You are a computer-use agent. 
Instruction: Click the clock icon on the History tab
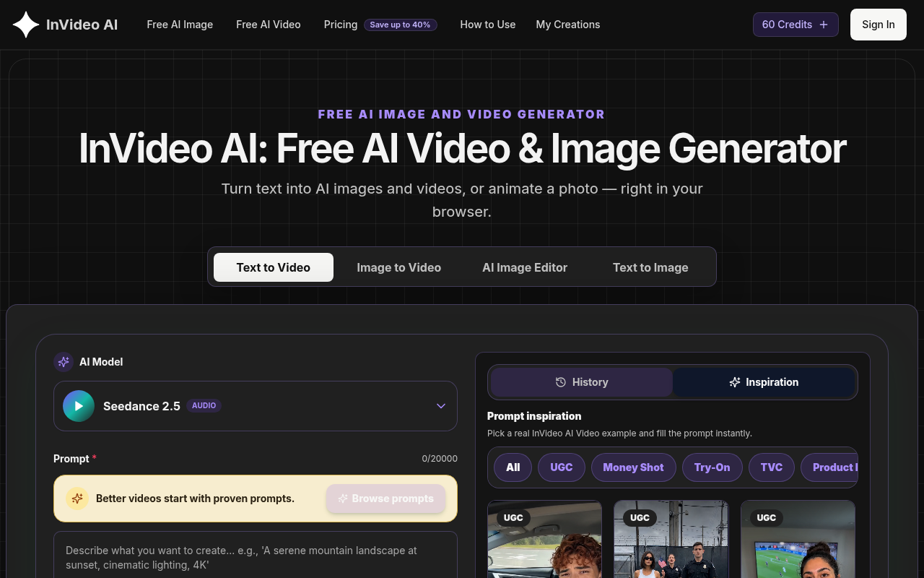pyautogui.click(x=561, y=382)
